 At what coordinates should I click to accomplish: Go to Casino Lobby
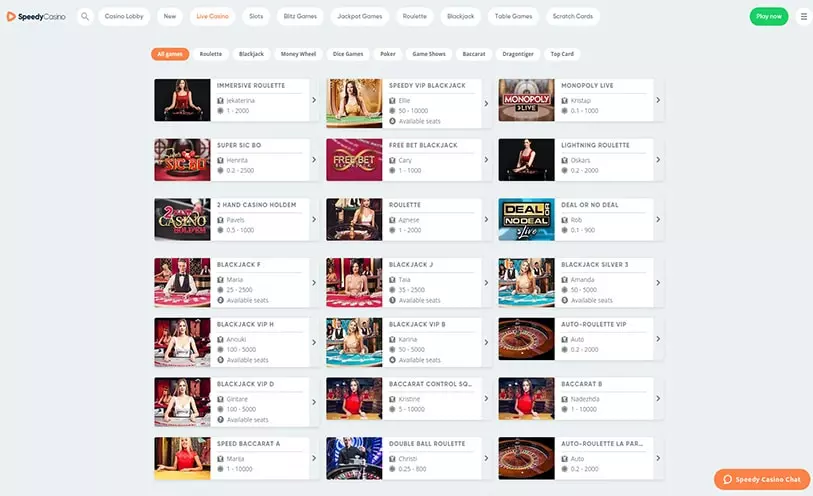[124, 17]
